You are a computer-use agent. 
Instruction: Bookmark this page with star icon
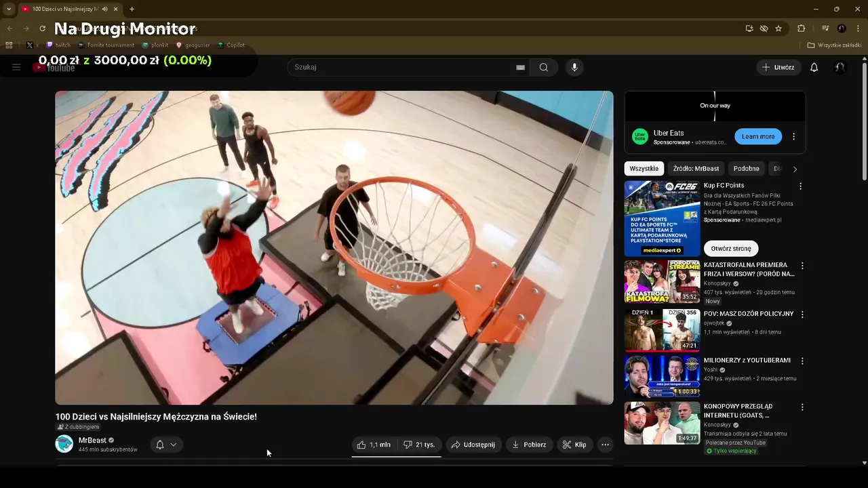click(778, 28)
